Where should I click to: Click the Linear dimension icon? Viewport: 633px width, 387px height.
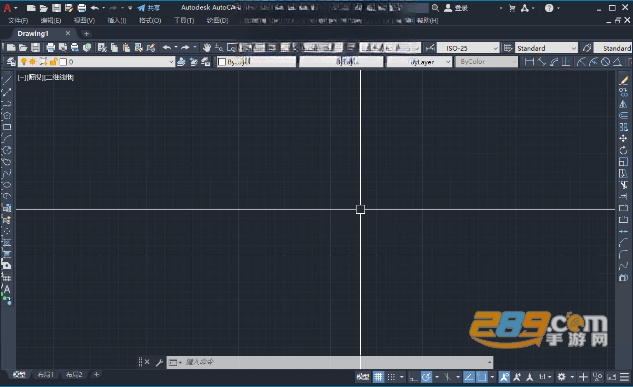pos(529,62)
